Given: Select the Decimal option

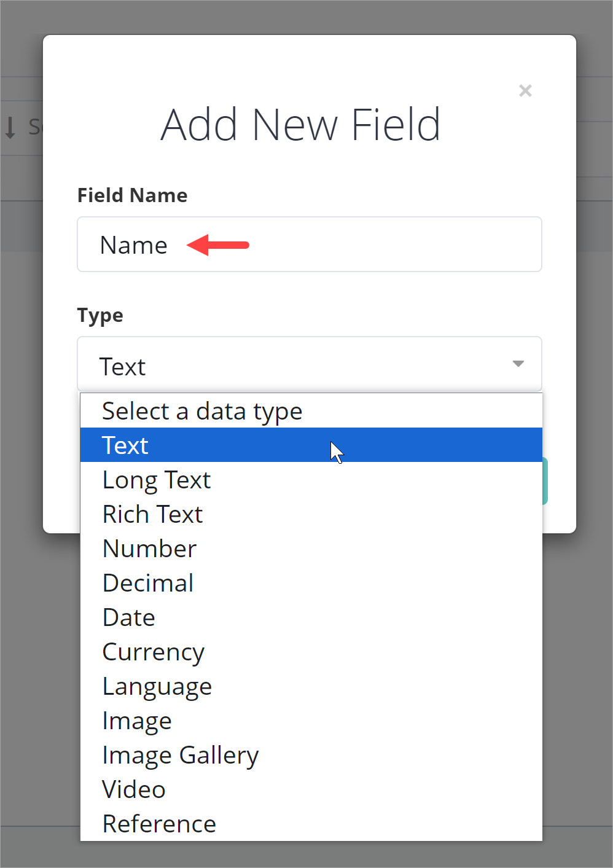Looking at the screenshot, I should pyautogui.click(x=149, y=583).
